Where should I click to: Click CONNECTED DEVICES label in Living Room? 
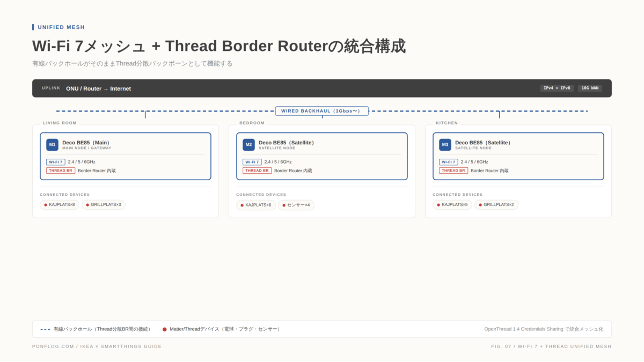[x=65, y=195]
